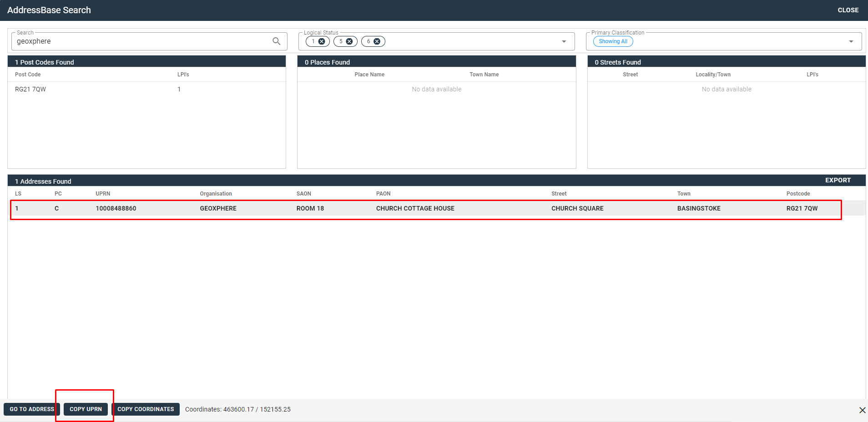The width and height of the screenshot is (868, 422).
Task: Click the LS column header
Action: pos(18,194)
